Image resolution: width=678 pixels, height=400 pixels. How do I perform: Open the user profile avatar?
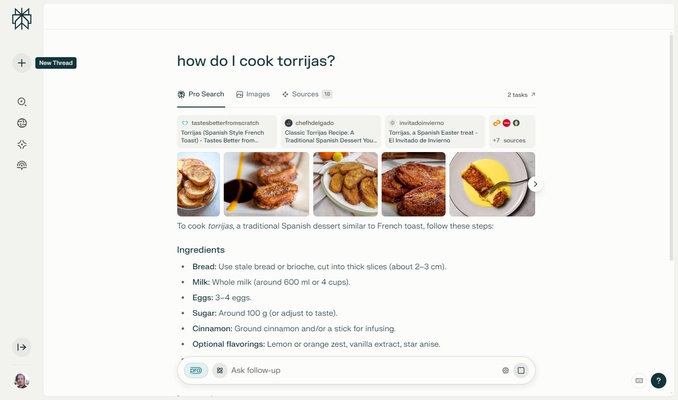point(21,381)
